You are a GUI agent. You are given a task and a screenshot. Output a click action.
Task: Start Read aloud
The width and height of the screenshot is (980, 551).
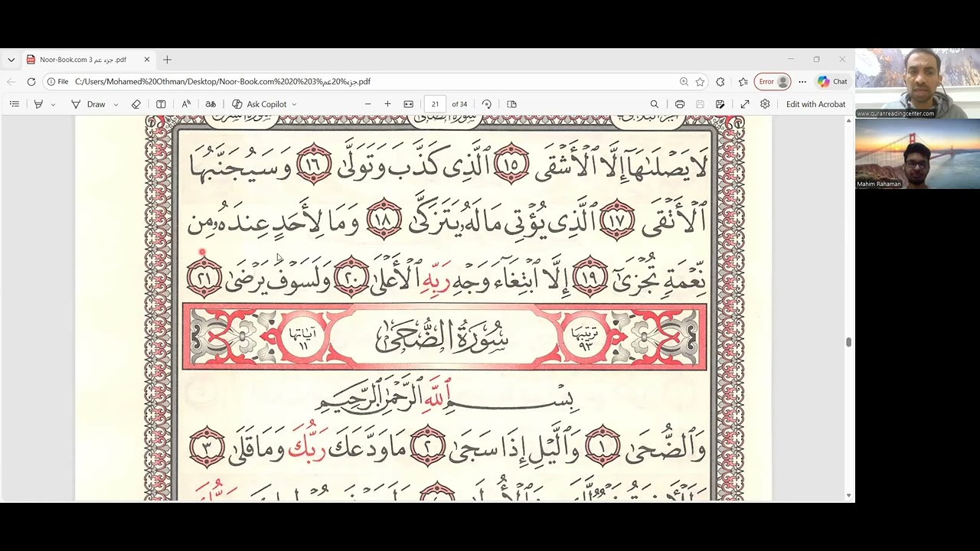tap(186, 104)
